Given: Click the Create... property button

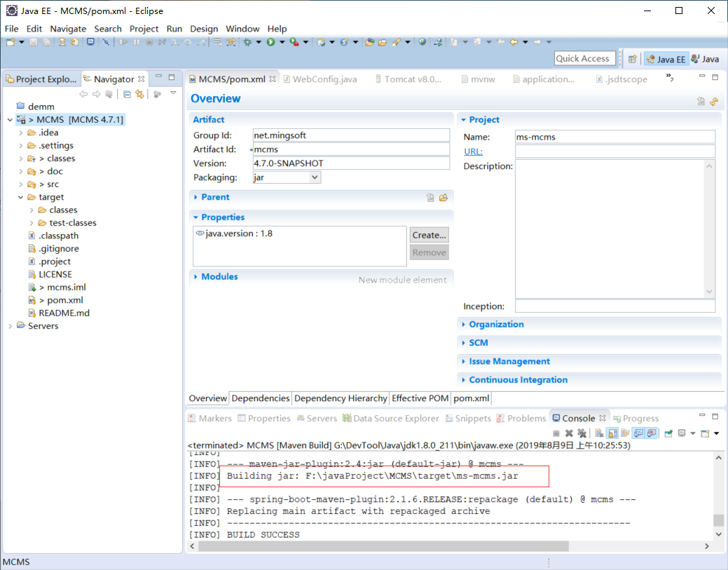Looking at the screenshot, I should (429, 235).
